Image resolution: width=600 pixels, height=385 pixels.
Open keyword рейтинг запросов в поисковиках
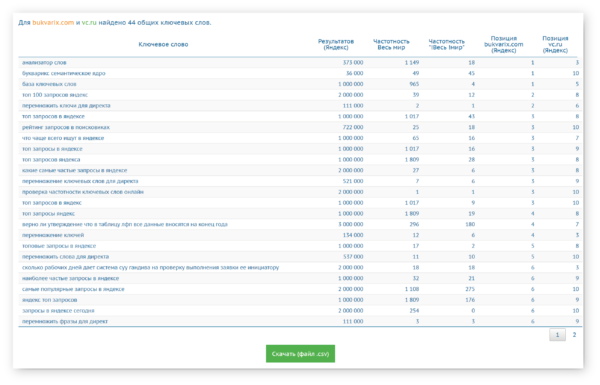coord(66,127)
